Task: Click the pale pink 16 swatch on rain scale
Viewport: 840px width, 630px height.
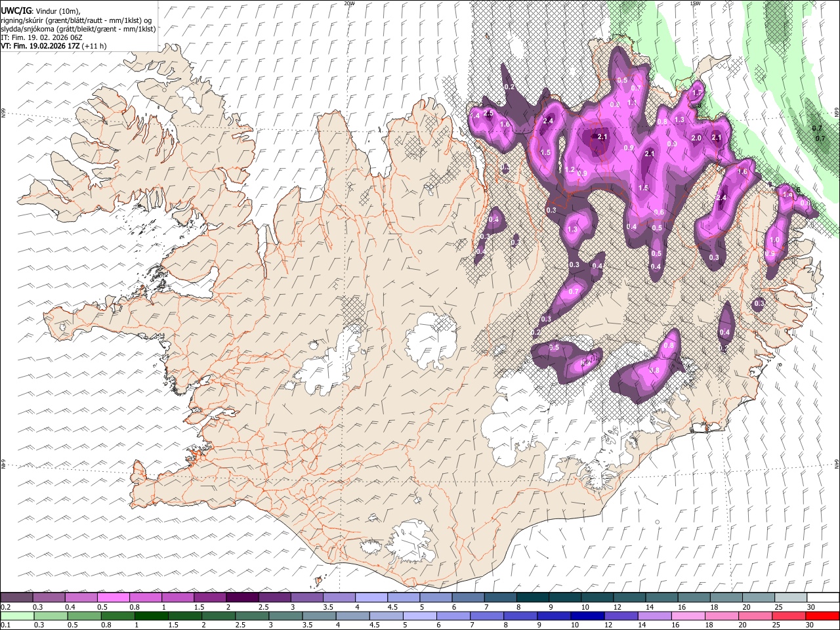Action: [x=688, y=616]
